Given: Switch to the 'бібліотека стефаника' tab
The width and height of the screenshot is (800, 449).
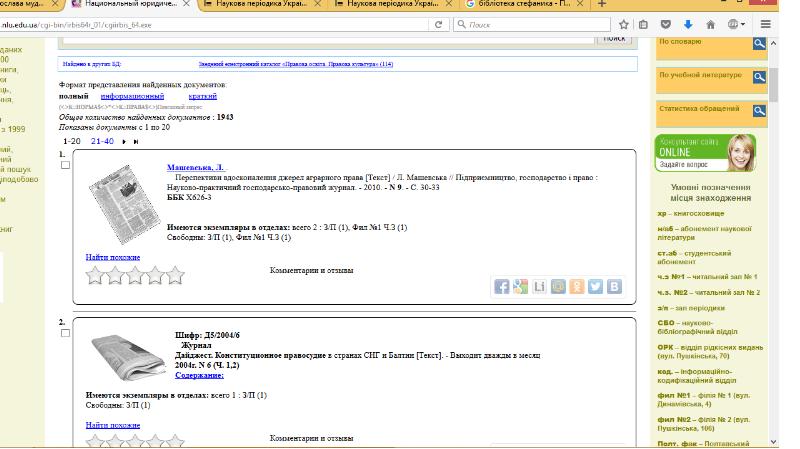Looking at the screenshot, I should click(x=523, y=5).
